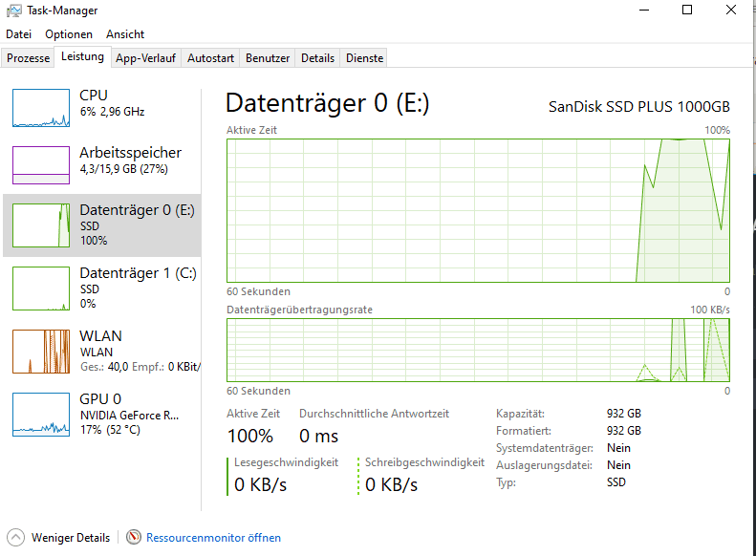The width and height of the screenshot is (756, 556).
Task: Maximize the Task-Manager window
Action: coord(687,11)
